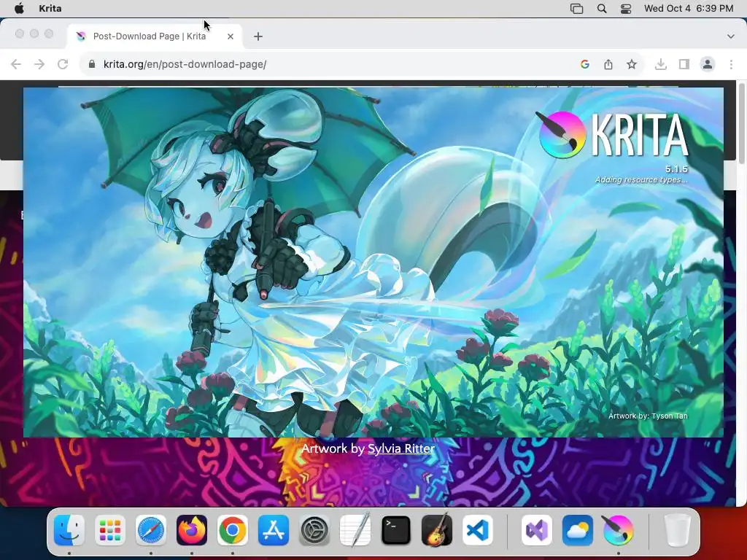Click the window-stack icon in menu bar

[x=577, y=8]
